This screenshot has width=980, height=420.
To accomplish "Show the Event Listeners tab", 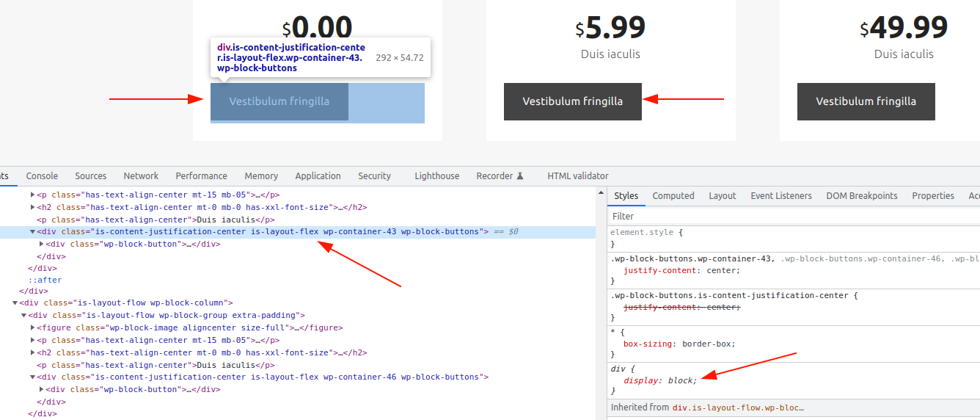I will point(780,196).
